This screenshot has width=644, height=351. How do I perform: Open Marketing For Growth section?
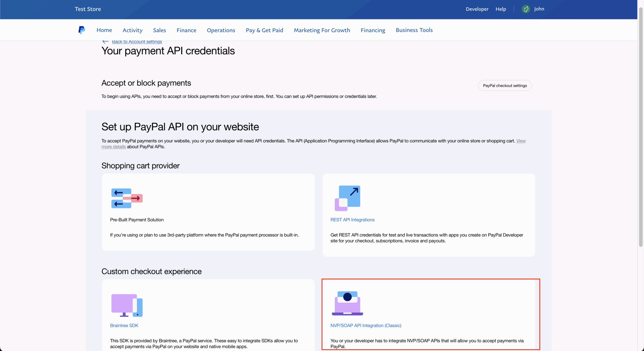click(322, 30)
